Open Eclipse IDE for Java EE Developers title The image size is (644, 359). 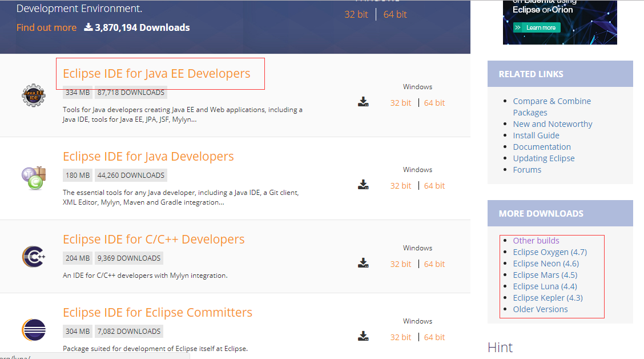tap(156, 73)
